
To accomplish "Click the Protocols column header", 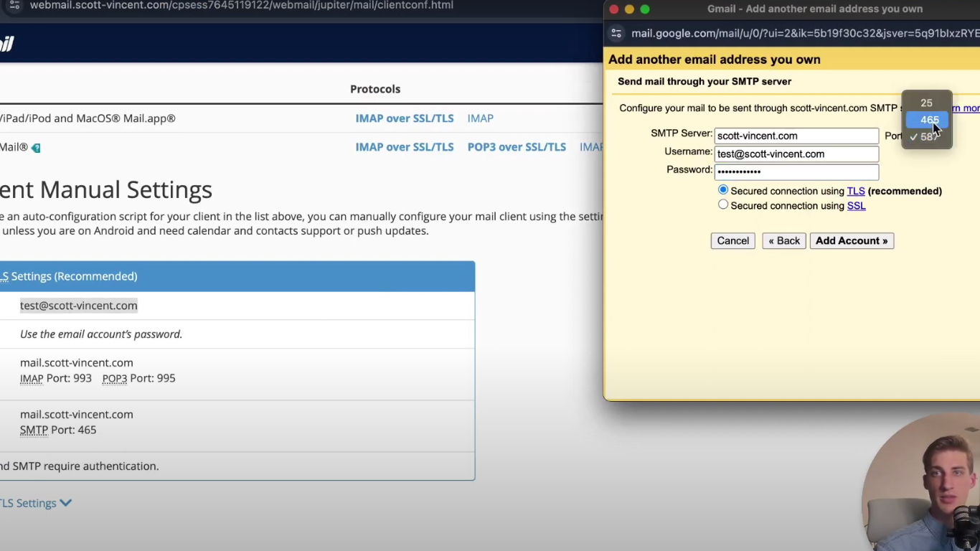I will click(375, 89).
